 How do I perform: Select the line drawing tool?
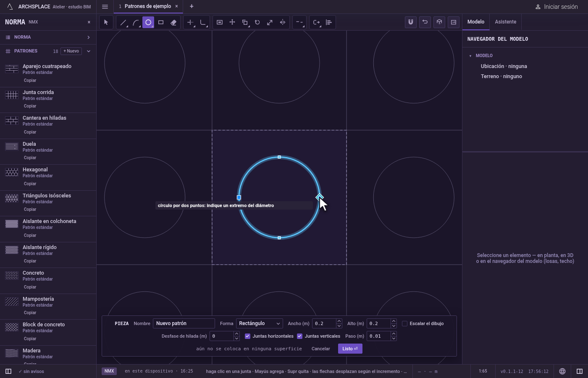123,22
